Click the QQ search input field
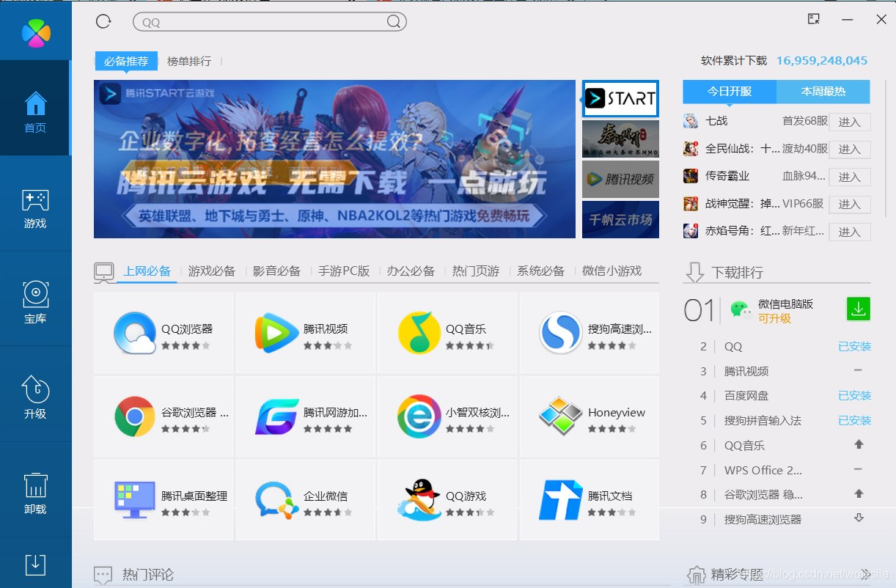896x588 pixels. click(x=270, y=22)
